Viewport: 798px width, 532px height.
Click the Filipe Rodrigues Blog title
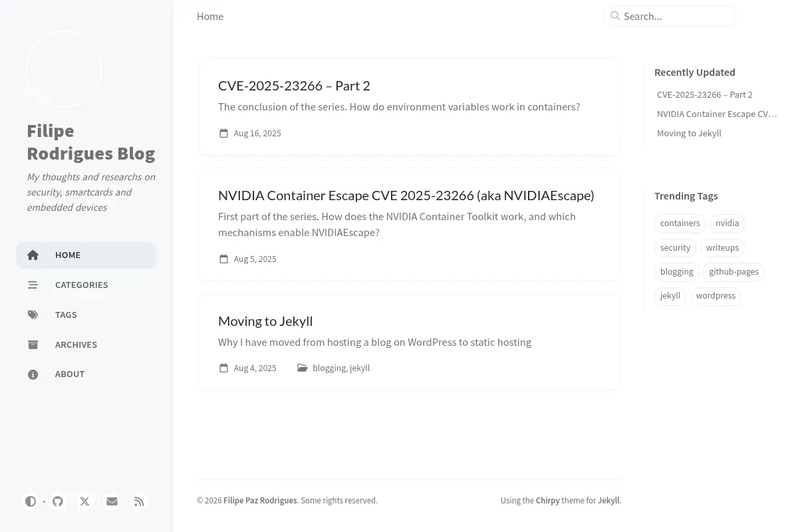pos(91,142)
